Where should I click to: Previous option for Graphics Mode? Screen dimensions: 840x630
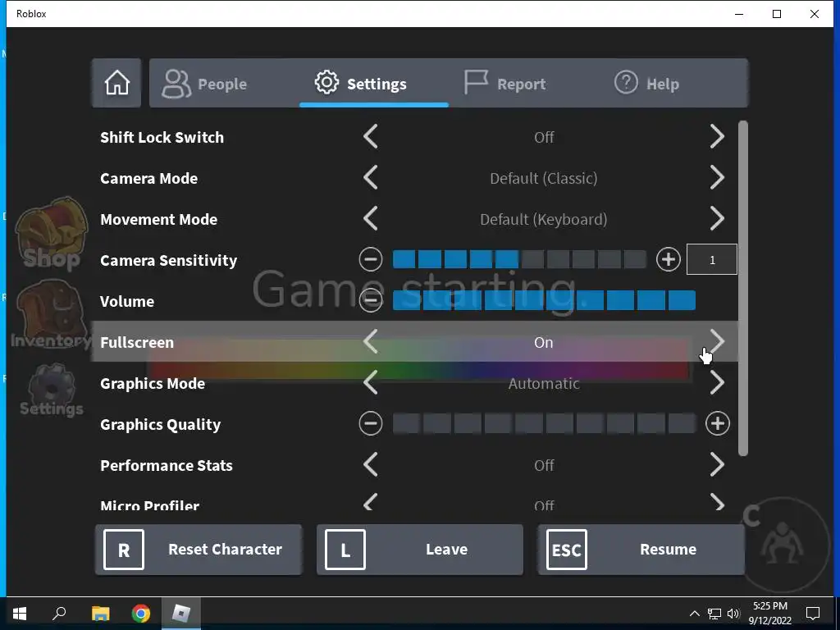[x=371, y=383]
